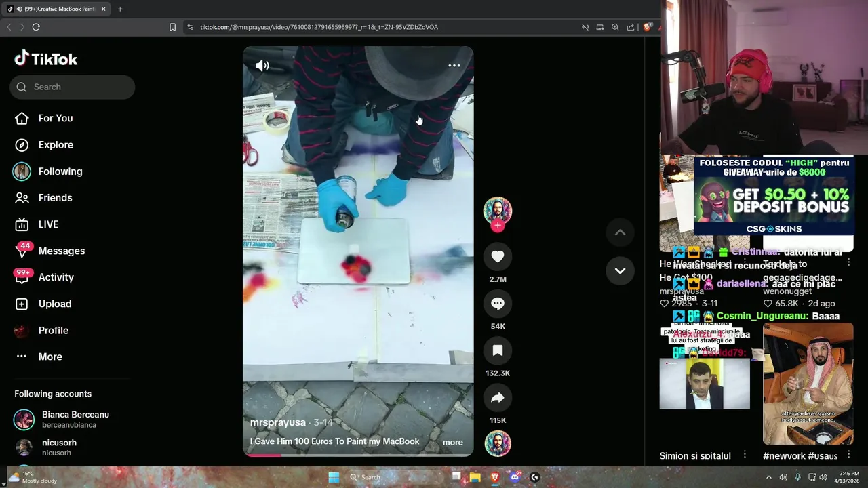Expand the caption with 'more'

[452, 442]
